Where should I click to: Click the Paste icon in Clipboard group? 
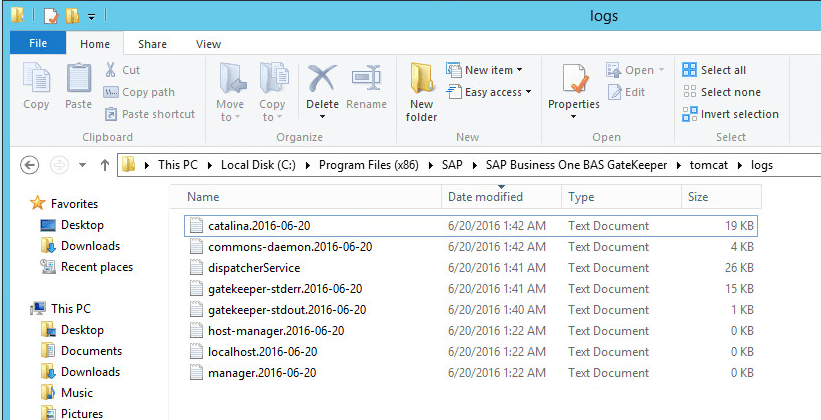pos(79,79)
